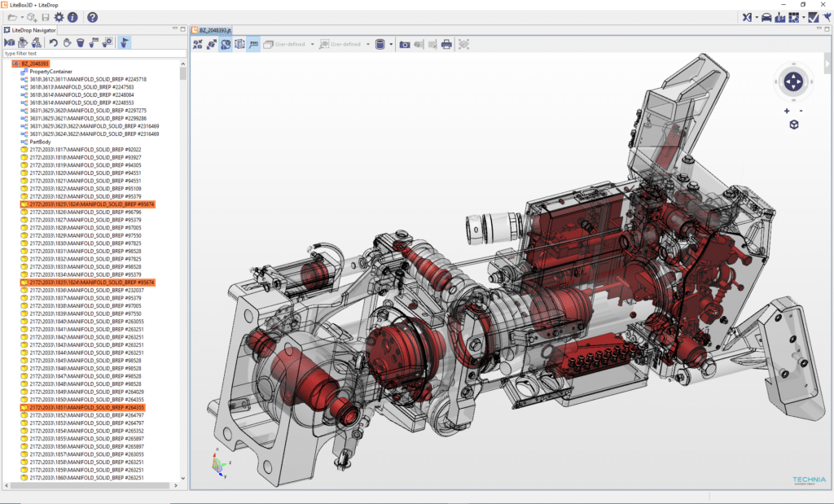Screen dimensions: 834x504
Task: Toggle the transparent box view icon
Action: click(240, 44)
